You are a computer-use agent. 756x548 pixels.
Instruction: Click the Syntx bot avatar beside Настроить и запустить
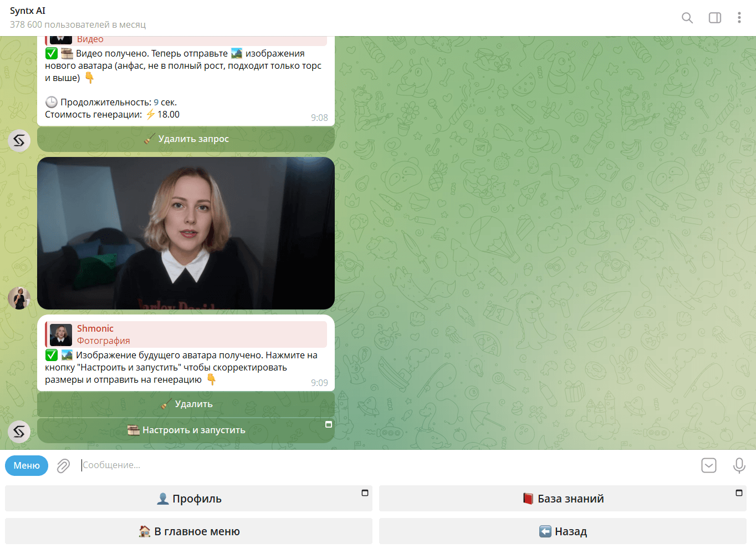click(x=19, y=431)
